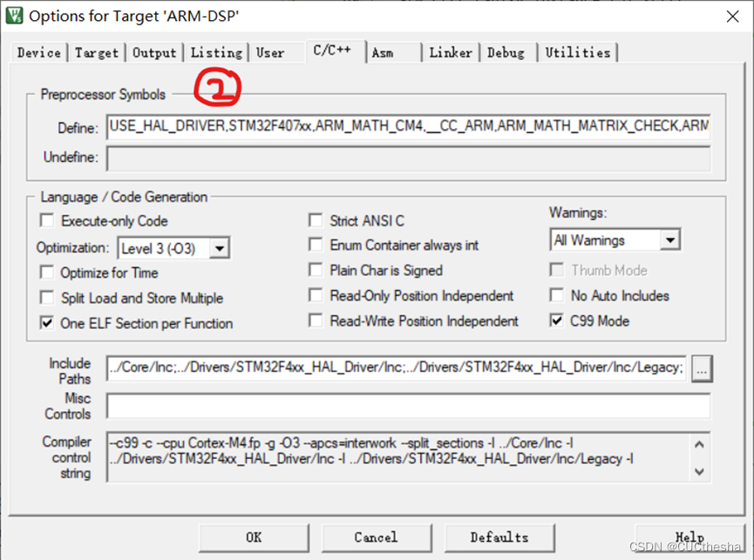Enable Execute-only Code
The height and width of the screenshot is (560, 754).
(47, 220)
